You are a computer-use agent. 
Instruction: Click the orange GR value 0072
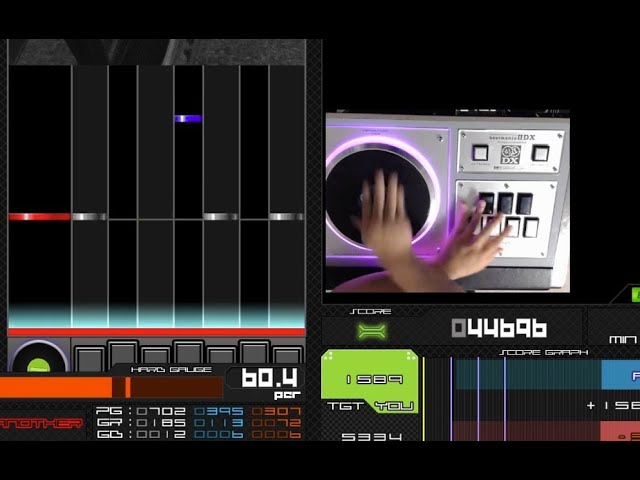276,422
